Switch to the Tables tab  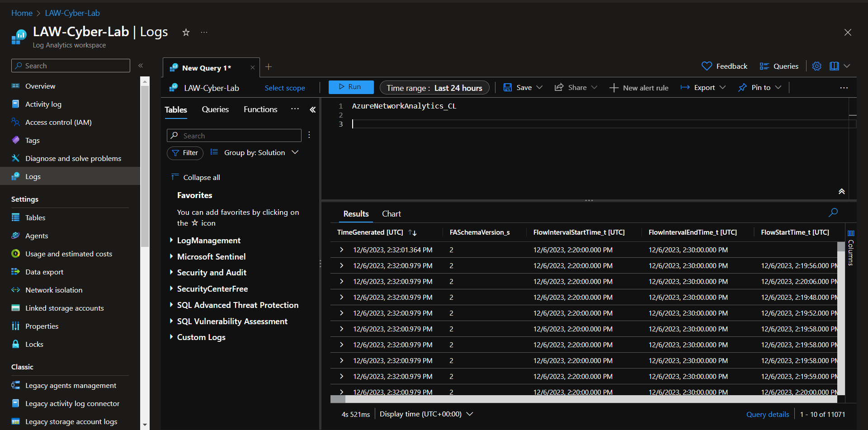click(176, 110)
